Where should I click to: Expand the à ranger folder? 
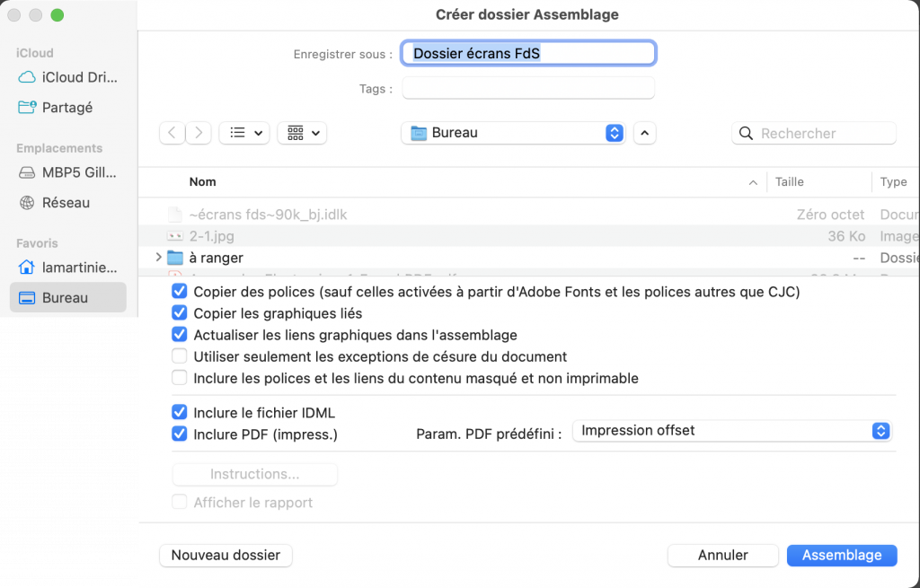click(x=159, y=258)
